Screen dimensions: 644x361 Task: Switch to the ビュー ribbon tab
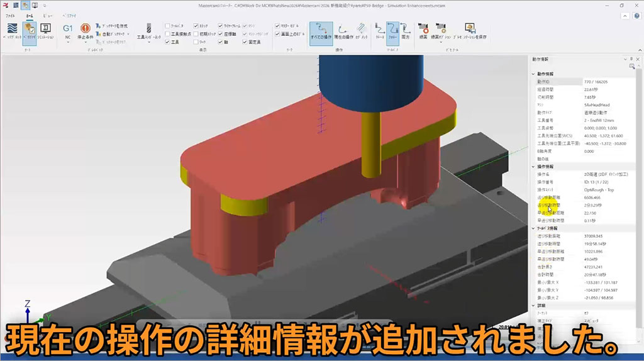pos(48,14)
